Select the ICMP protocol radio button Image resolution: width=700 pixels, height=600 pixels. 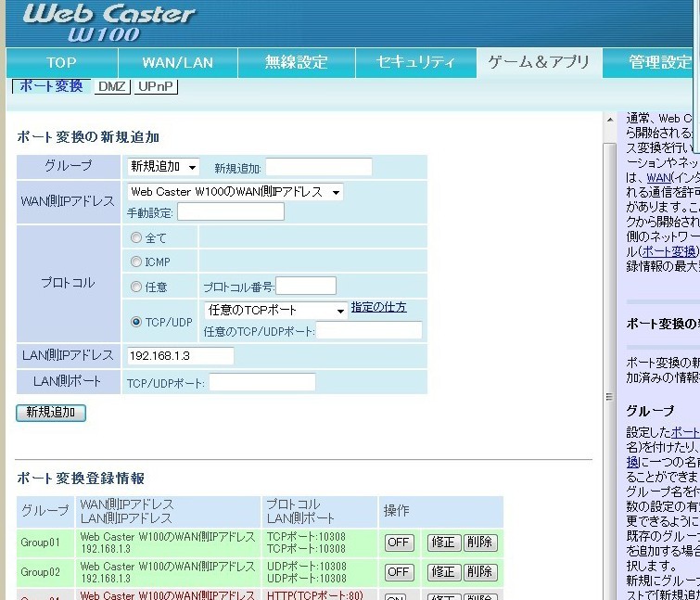[135, 262]
